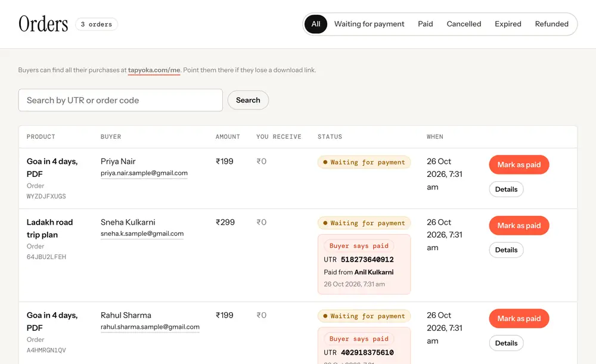Click the PRODUCT column header
The width and height of the screenshot is (596, 364).
(x=41, y=137)
